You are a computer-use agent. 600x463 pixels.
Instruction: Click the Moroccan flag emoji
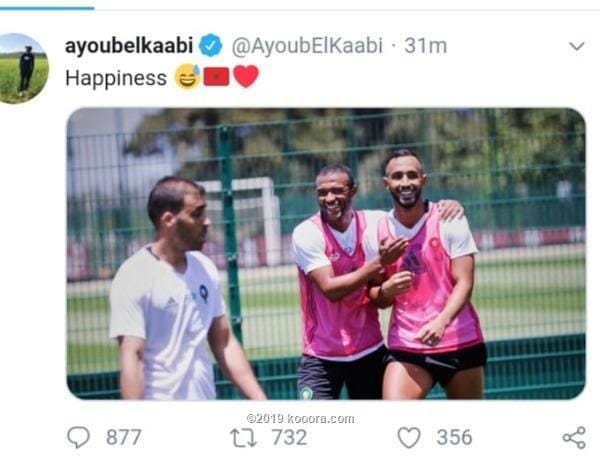tap(216, 77)
